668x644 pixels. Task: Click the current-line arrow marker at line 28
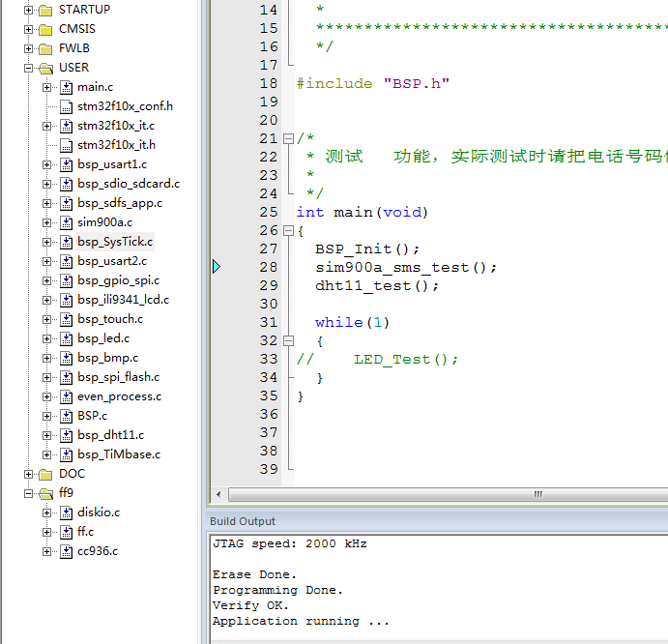[x=217, y=267]
